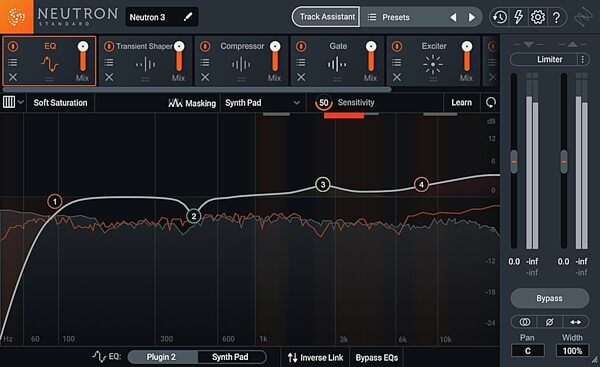The image size is (600, 367).
Task: Open the Synth Pad masking source dropdown
Action: 262,103
